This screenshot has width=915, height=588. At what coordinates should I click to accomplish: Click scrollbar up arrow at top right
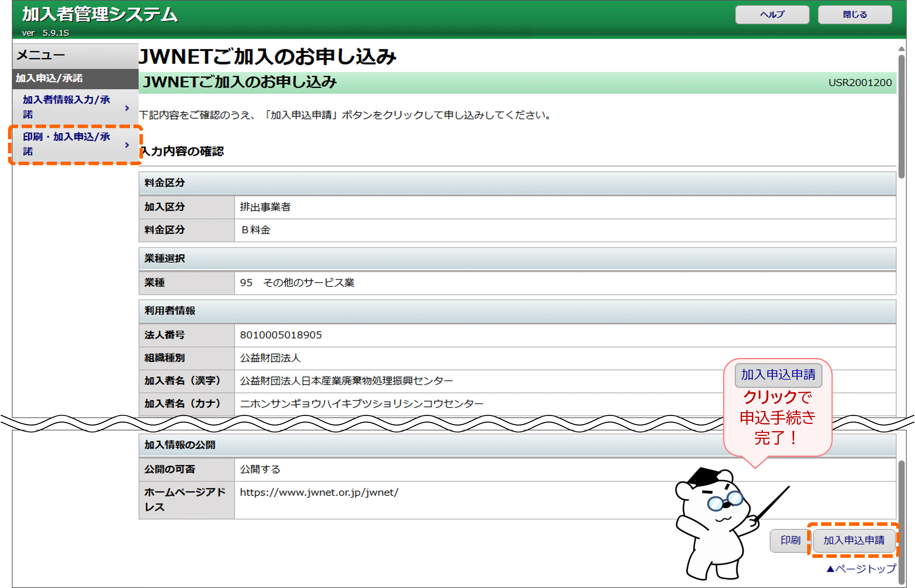pyautogui.click(x=901, y=49)
